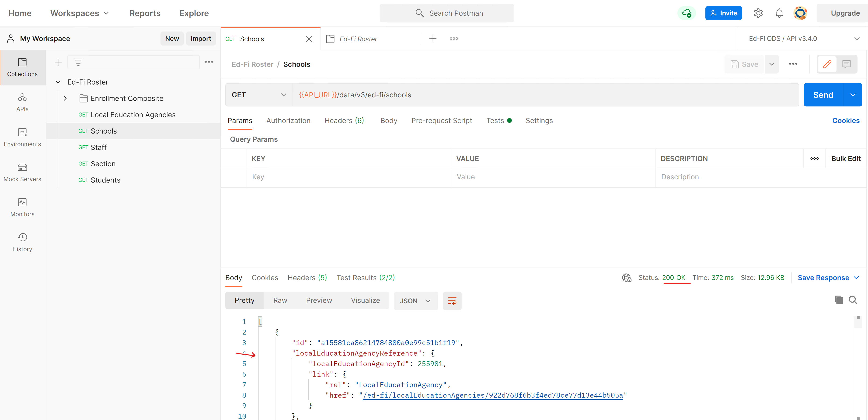Switch to the request Body tab
The width and height of the screenshot is (868, 420).
click(x=388, y=120)
